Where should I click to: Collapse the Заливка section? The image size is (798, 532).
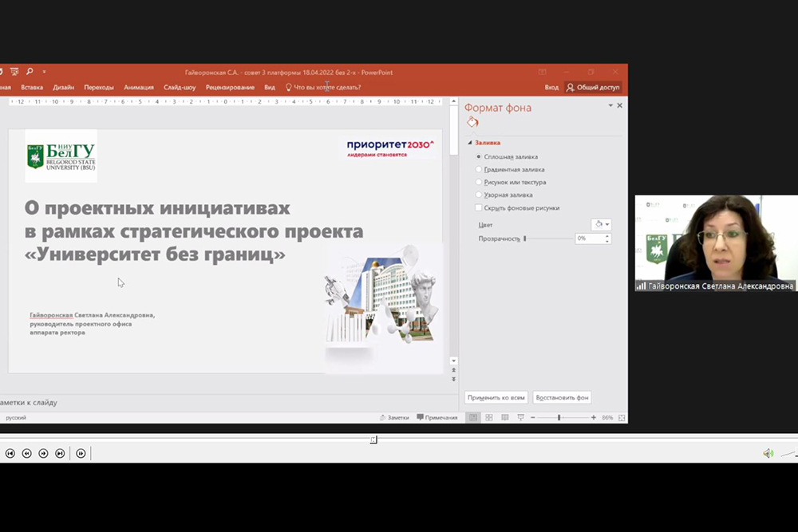(x=470, y=143)
